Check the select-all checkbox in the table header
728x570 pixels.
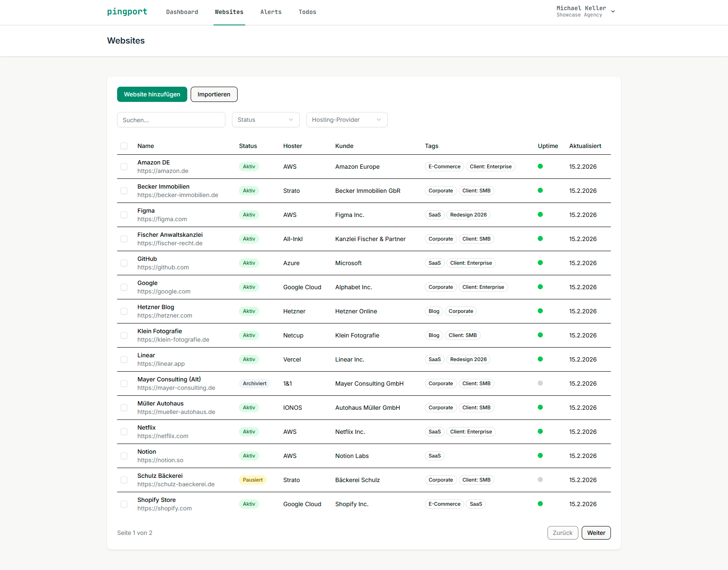tap(124, 146)
